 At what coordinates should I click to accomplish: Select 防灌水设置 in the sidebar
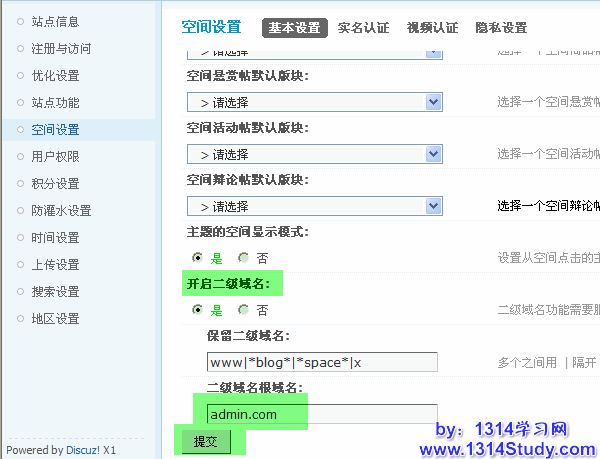(x=60, y=210)
